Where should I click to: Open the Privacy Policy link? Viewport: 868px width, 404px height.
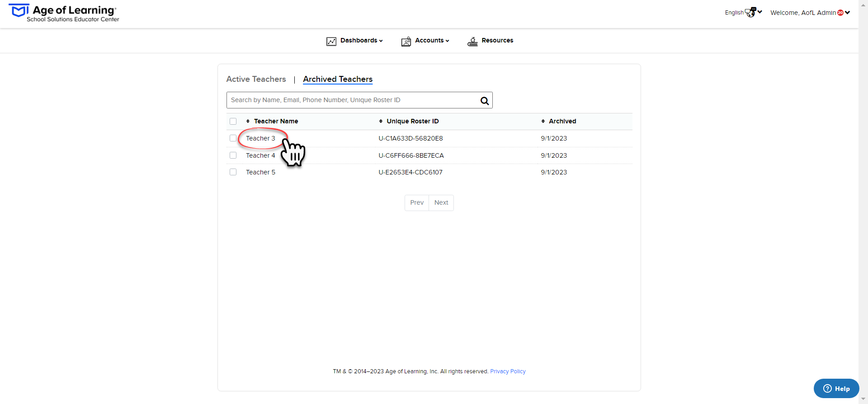(x=508, y=371)
